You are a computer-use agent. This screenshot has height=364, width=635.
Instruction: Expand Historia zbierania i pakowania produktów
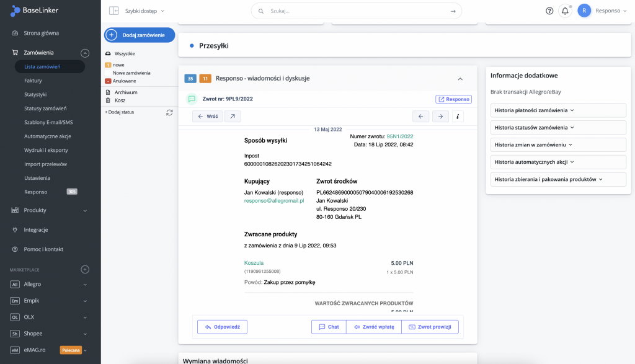click(x=558, y=179)
